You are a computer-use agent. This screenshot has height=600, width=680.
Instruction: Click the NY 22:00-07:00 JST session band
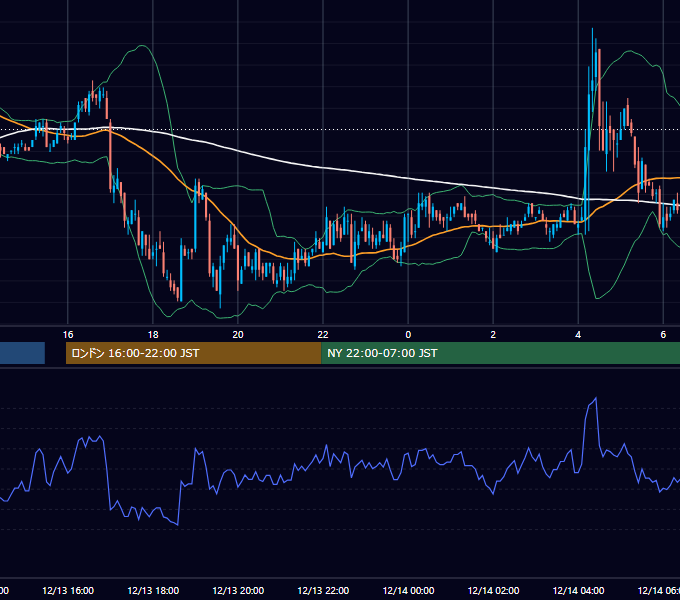pos(500,353)
